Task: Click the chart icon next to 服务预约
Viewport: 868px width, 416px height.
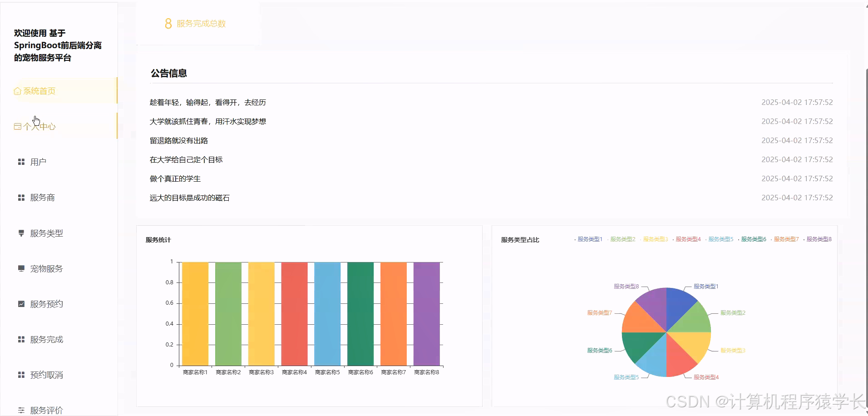Action: [21, 304]
